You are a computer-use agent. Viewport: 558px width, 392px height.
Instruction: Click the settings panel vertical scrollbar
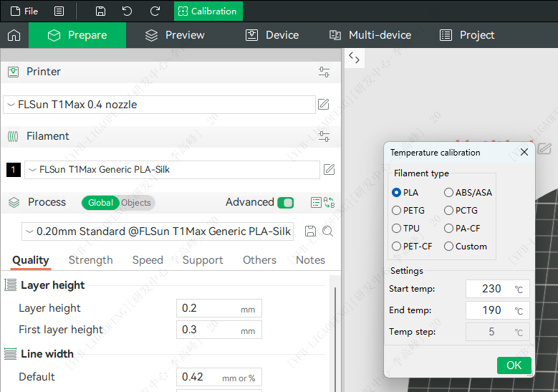(x=335, y=338)
